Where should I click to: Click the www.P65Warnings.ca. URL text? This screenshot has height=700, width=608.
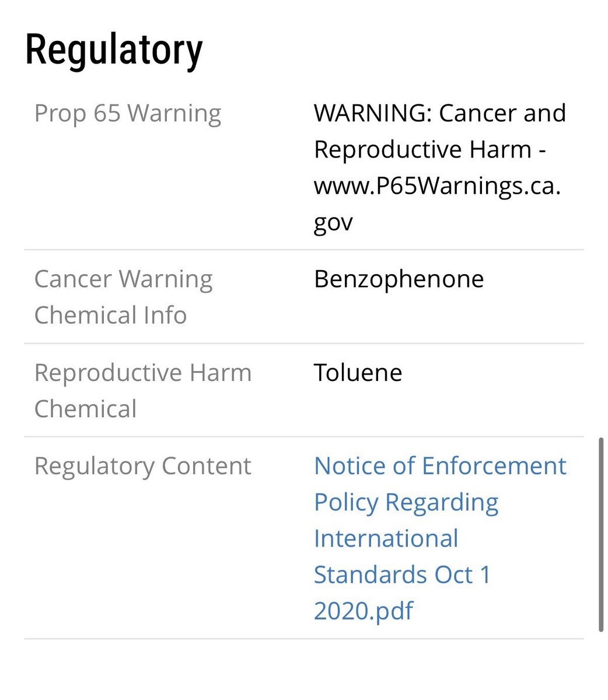437,185
